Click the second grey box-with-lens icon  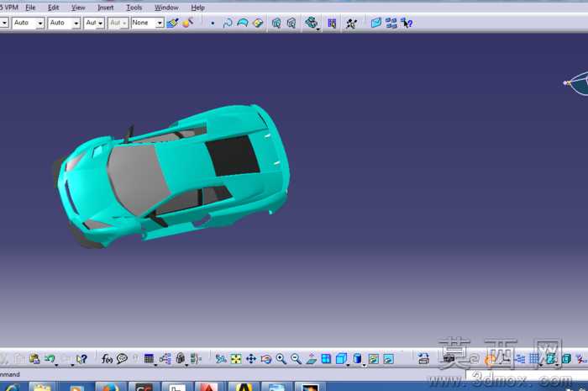pos(291,24)
